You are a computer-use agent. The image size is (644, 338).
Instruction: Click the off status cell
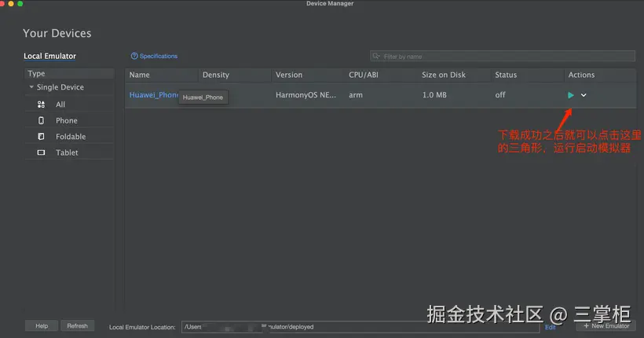(499, 95)
